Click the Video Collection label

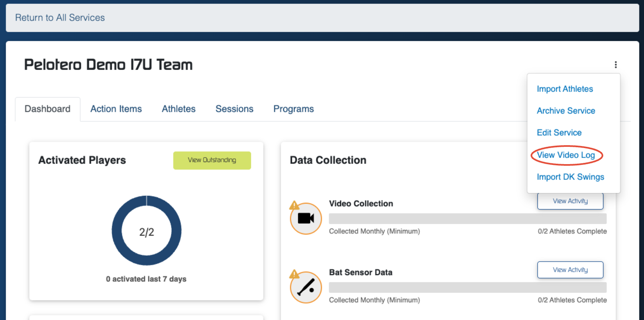coord(361,204)
